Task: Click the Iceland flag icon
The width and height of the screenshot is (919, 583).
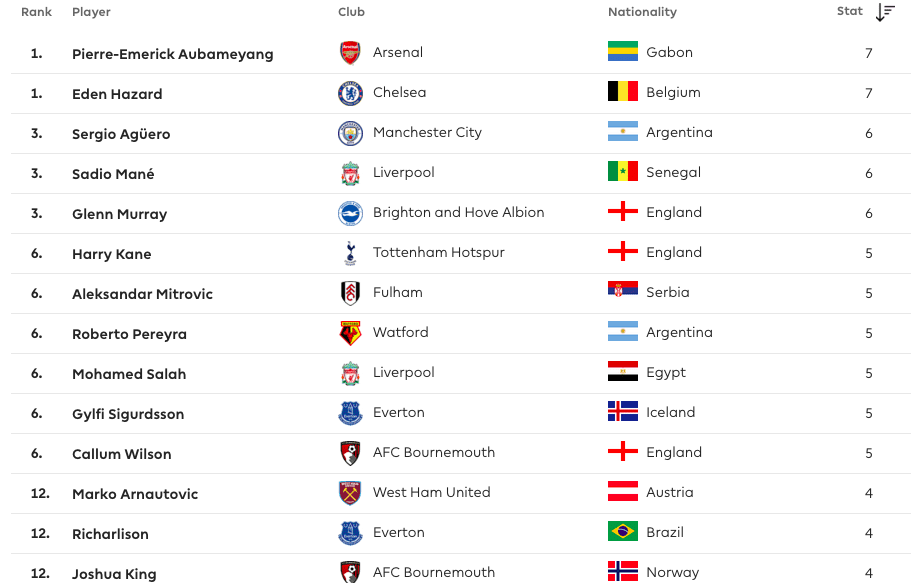Action: (x=622, y=412)
